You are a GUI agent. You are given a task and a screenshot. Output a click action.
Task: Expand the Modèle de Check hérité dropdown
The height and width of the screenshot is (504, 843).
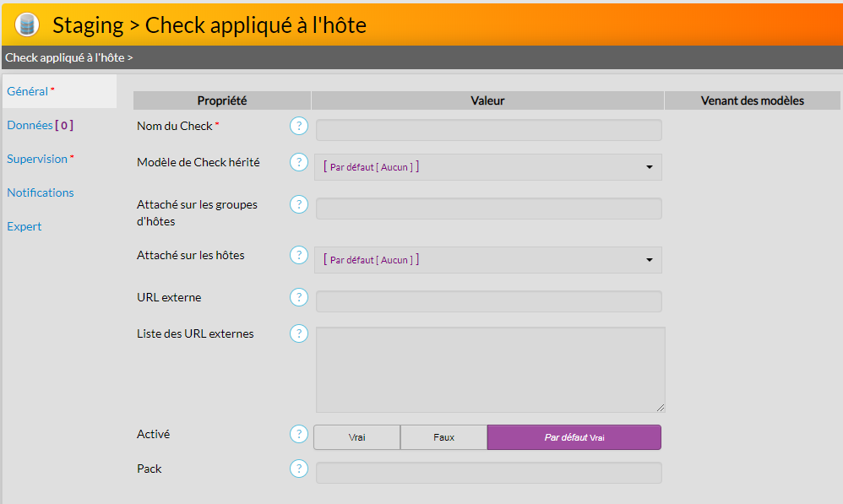tap(488, 167)
